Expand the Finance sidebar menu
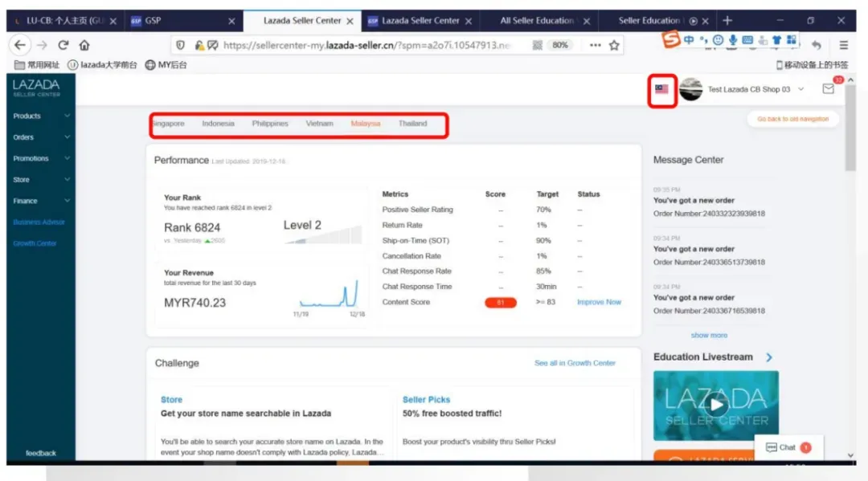 click(41, 201)
